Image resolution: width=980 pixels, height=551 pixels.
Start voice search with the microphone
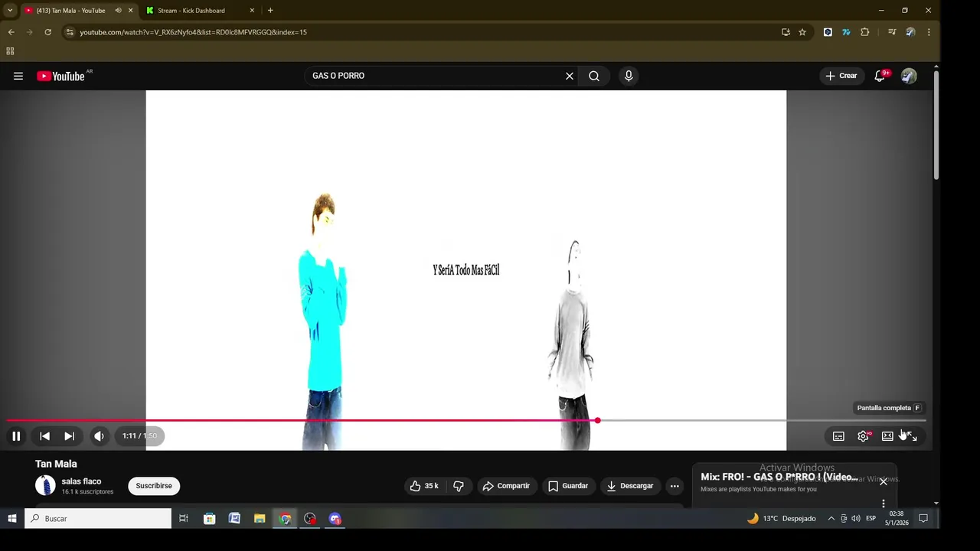pos(629,76)
